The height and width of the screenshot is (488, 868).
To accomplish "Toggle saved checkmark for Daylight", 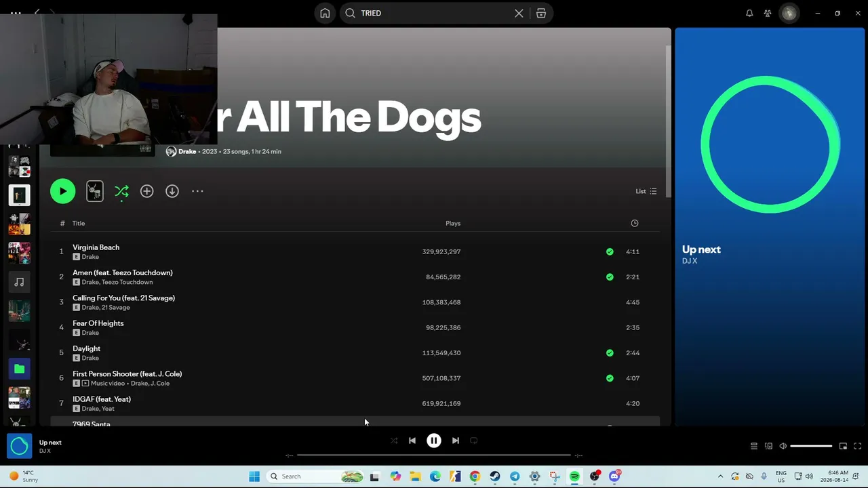I will point(610,352).
